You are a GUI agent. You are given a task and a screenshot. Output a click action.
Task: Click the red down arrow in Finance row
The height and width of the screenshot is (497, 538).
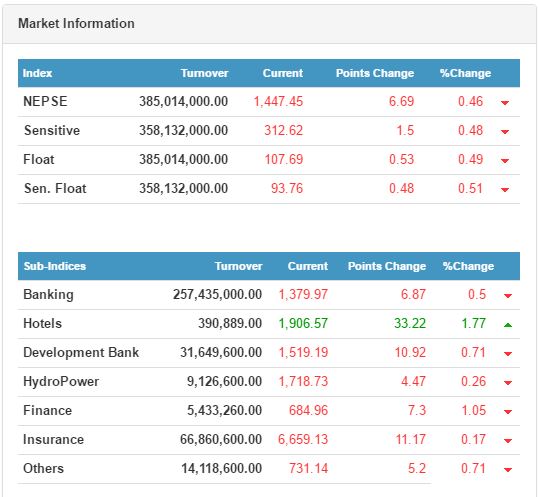pos(508,412)
